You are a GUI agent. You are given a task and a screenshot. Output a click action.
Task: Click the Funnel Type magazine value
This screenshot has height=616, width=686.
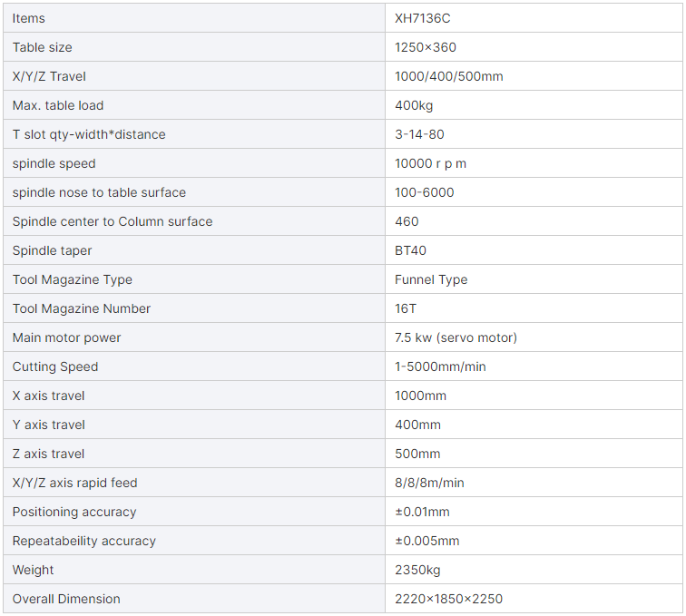[x=431, y=279]
